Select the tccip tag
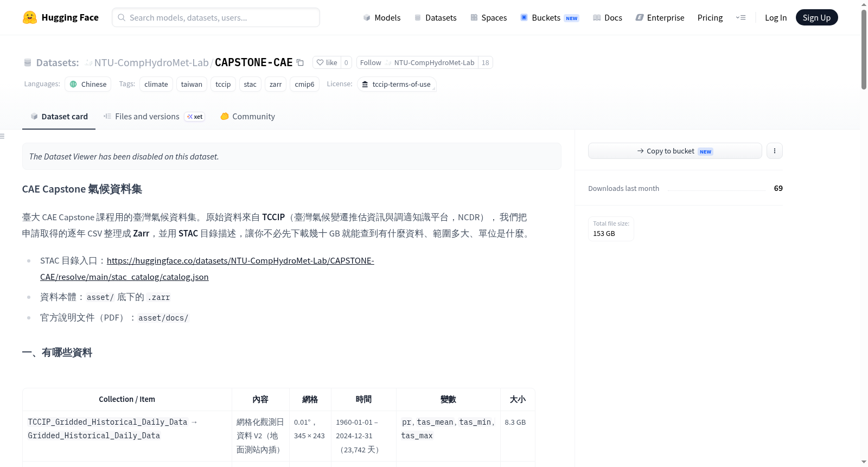Viewport: 868px width, 467px height. tap(223, 84)
